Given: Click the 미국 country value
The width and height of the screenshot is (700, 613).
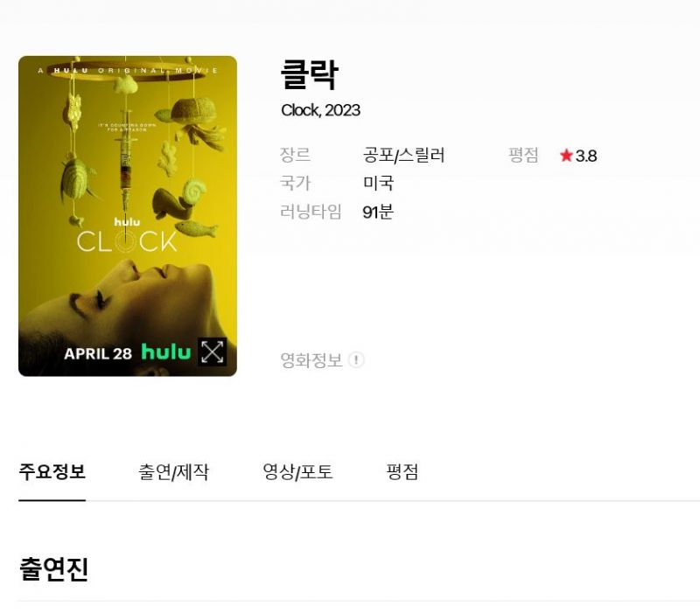Looking at the screenshot, I should (x=378, y=183).
